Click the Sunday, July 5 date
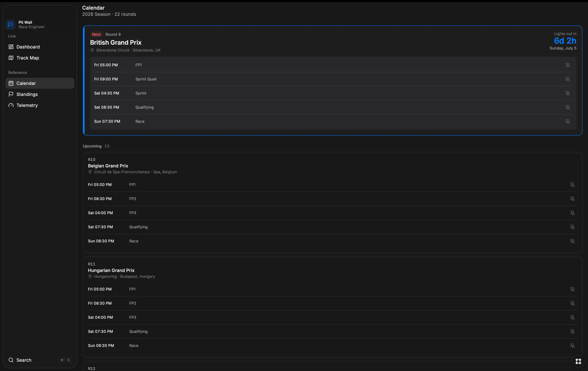Viewport: 588px width, 371px height. 563,48
